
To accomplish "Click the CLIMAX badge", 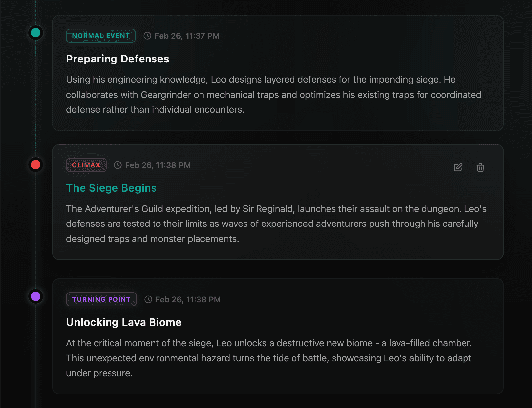I will coord(86,165).
